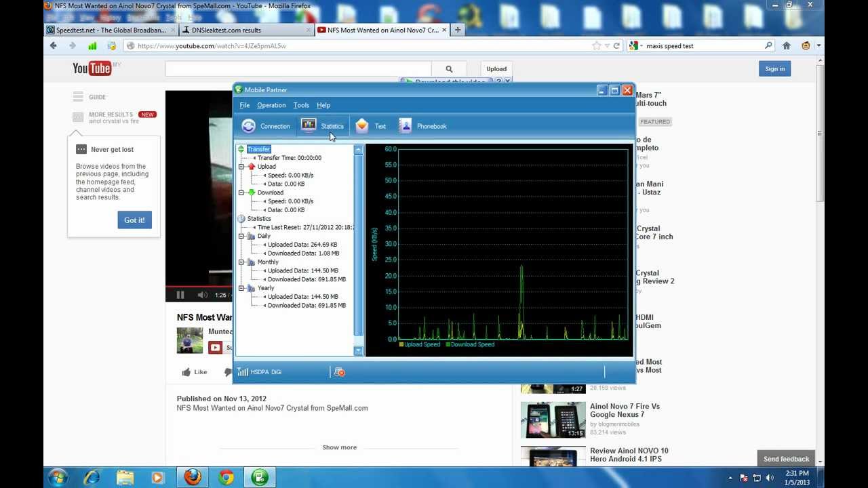This screenshot has height=488, width=868.
Task: Switch to DNSleaktest.com results tab
Action: tap(247, 30)
